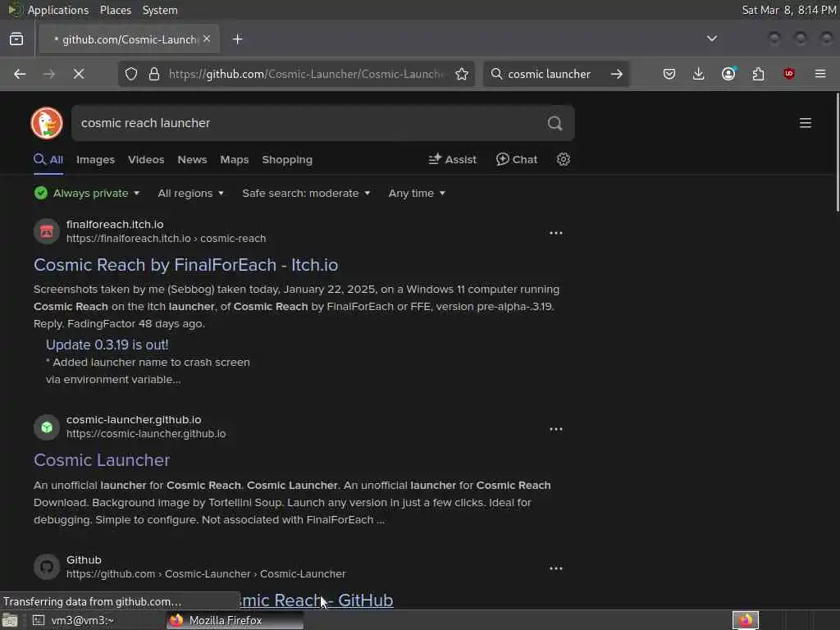Open the extensions puzzle icon
Viewport: 840px width, 630px height.
[x=758, y=74]
